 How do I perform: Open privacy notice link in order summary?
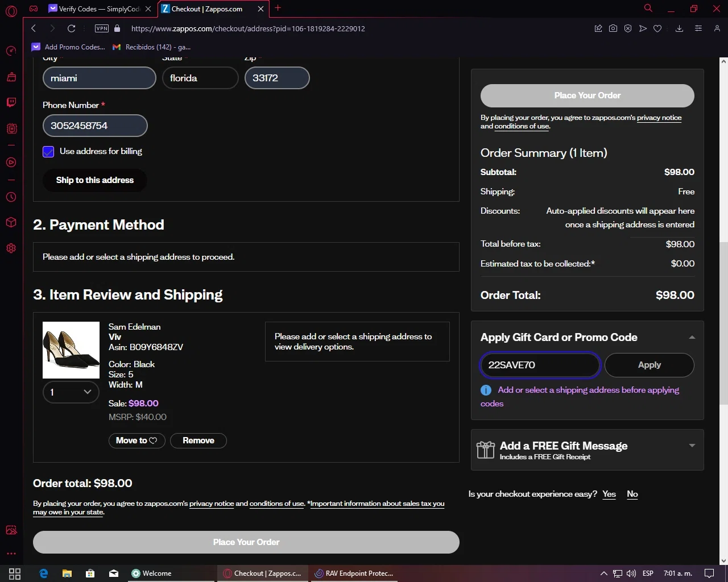coord(659,118)
